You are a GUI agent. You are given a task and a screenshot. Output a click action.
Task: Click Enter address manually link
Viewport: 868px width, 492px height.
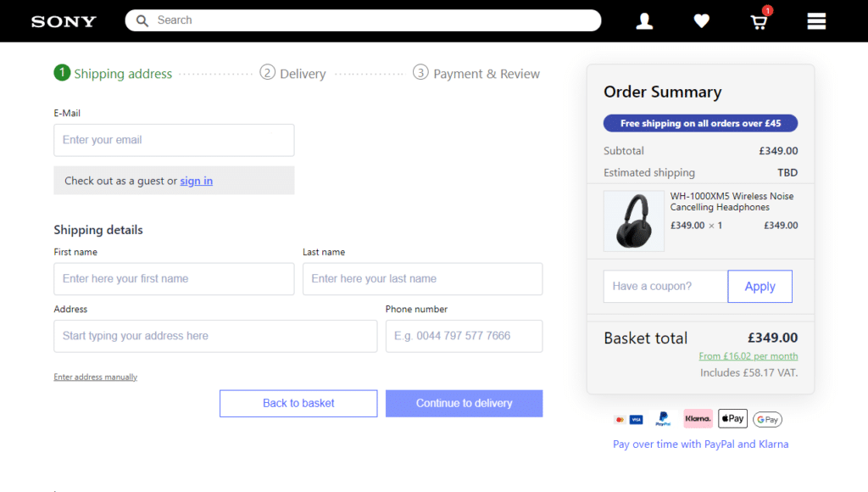(96, 377)
